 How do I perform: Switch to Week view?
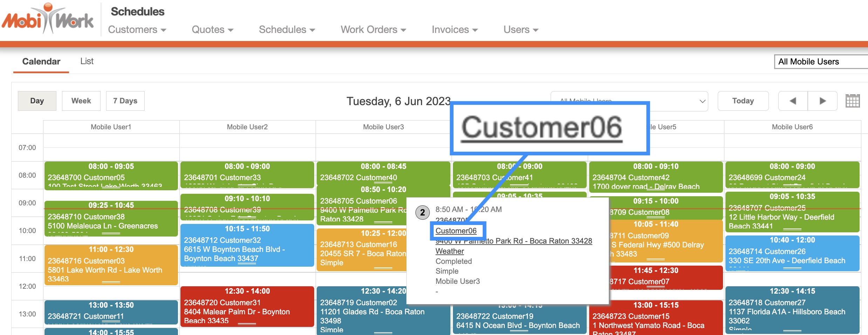tap(81, 101)
